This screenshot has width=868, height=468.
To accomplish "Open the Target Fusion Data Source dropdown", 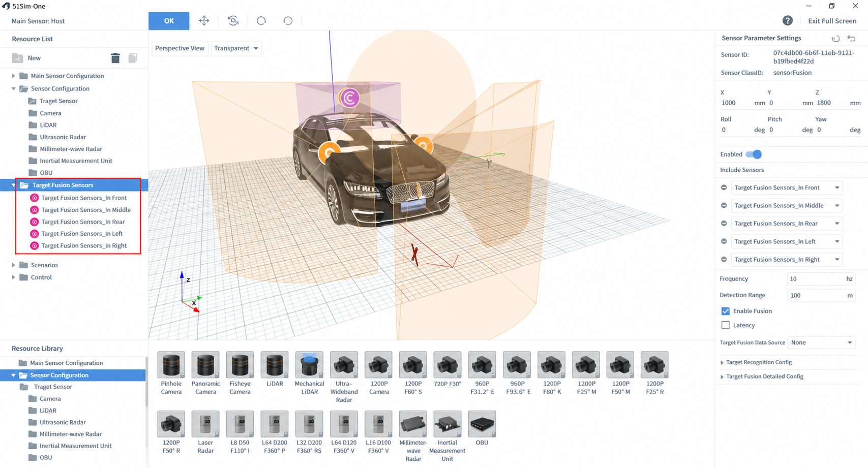I will point(821,342).
